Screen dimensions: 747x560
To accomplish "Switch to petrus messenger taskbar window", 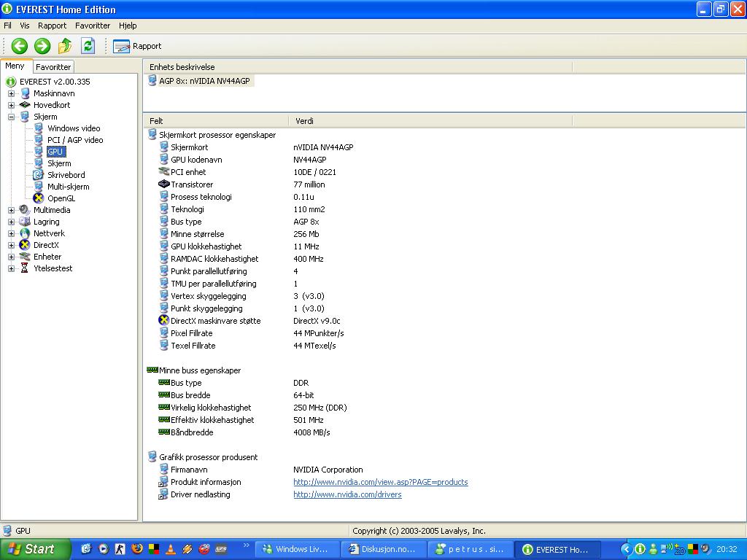I will 471,550.
